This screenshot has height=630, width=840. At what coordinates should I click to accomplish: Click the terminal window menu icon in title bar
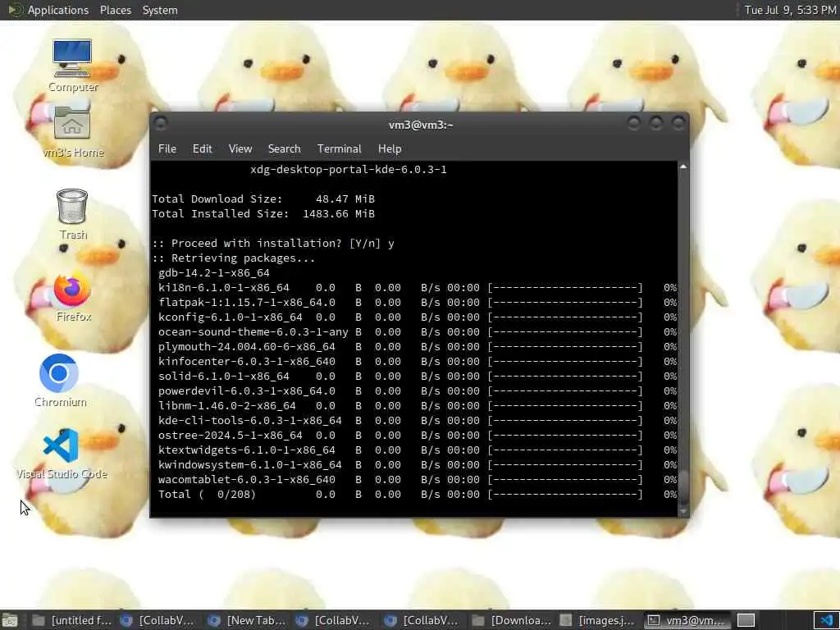pyautogui.click(x=160, y=124)
